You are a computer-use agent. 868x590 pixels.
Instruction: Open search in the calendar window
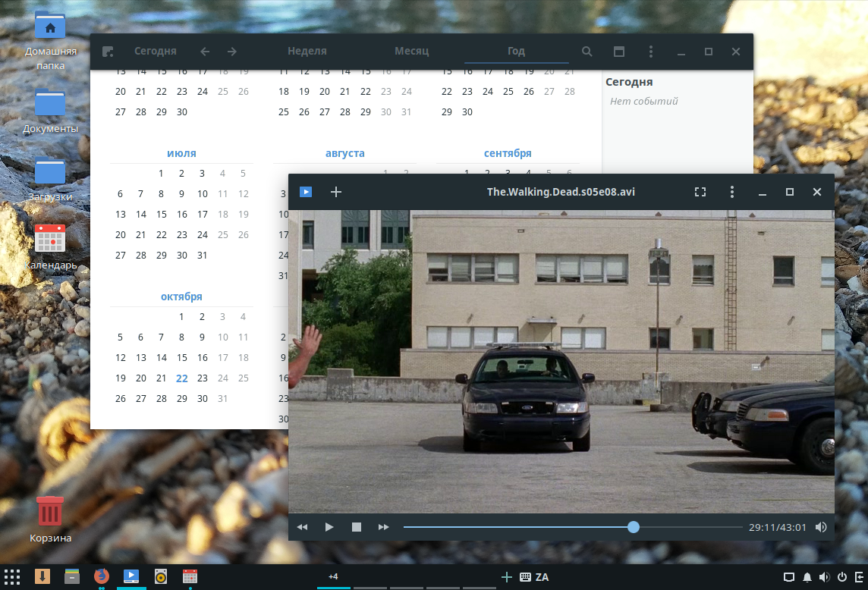point(587,52)
